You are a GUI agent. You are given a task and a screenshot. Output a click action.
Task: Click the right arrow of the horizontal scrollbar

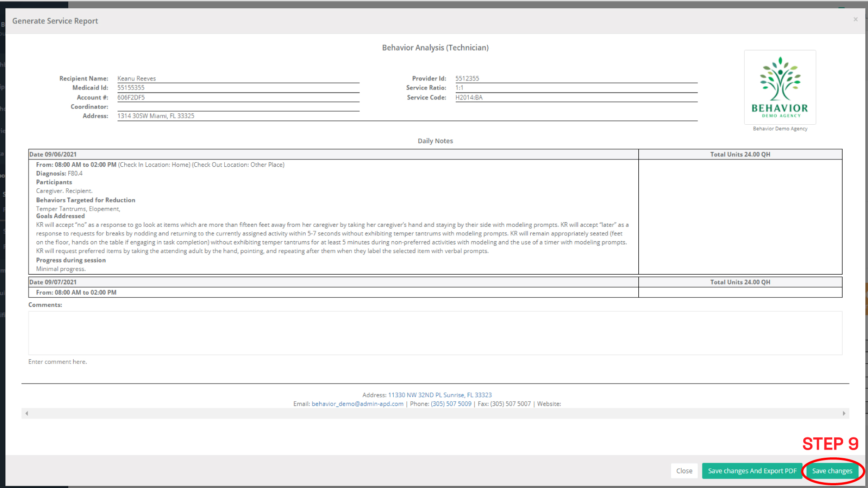coord(844,413)
